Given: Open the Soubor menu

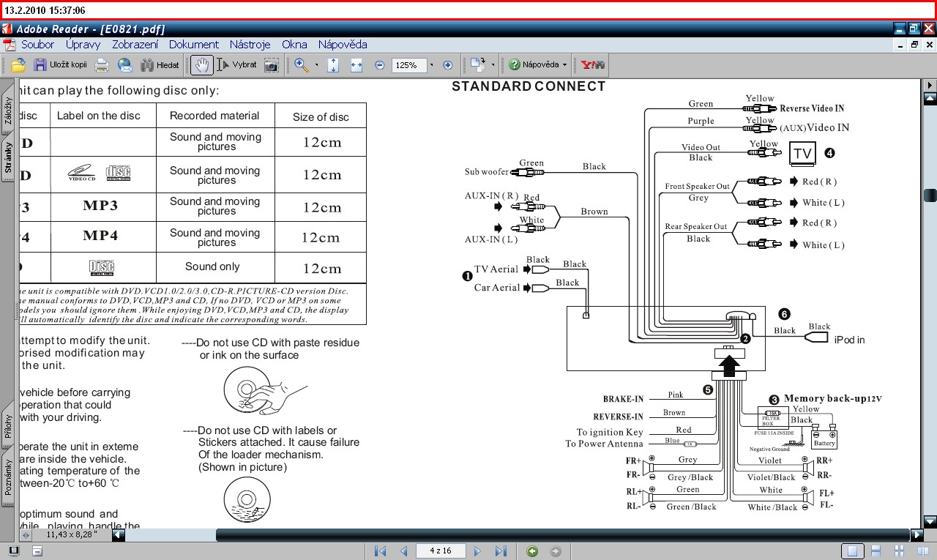Looking at the screenshot, I should tap(37, 45).
